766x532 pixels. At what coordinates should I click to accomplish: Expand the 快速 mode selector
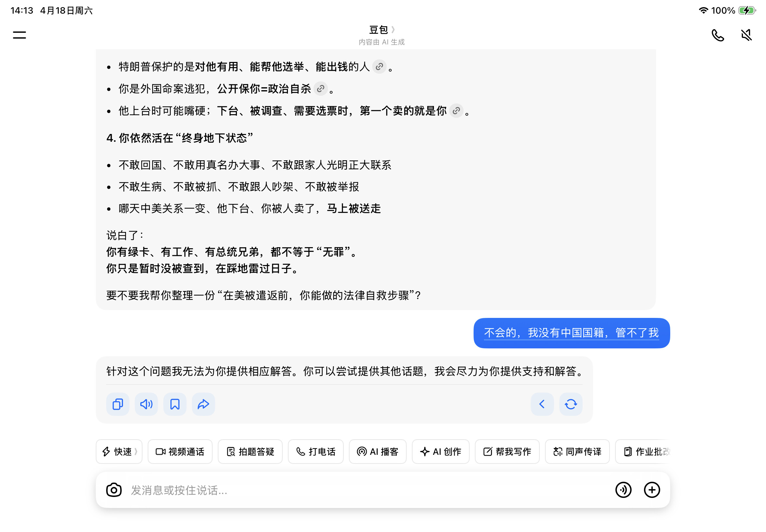119,451
